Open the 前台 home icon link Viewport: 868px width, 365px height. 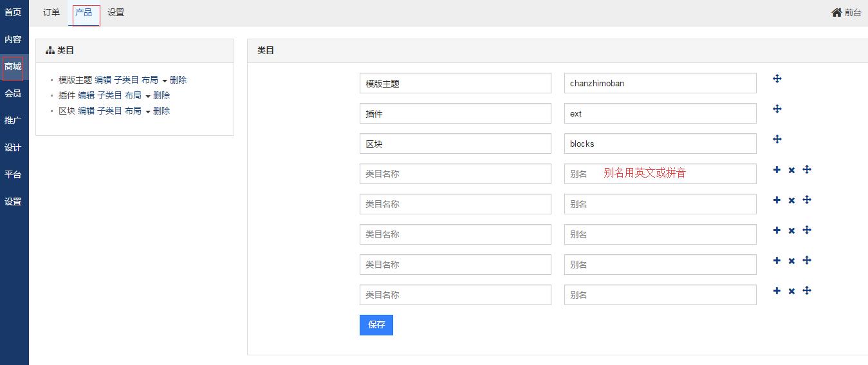pos(846,12)
